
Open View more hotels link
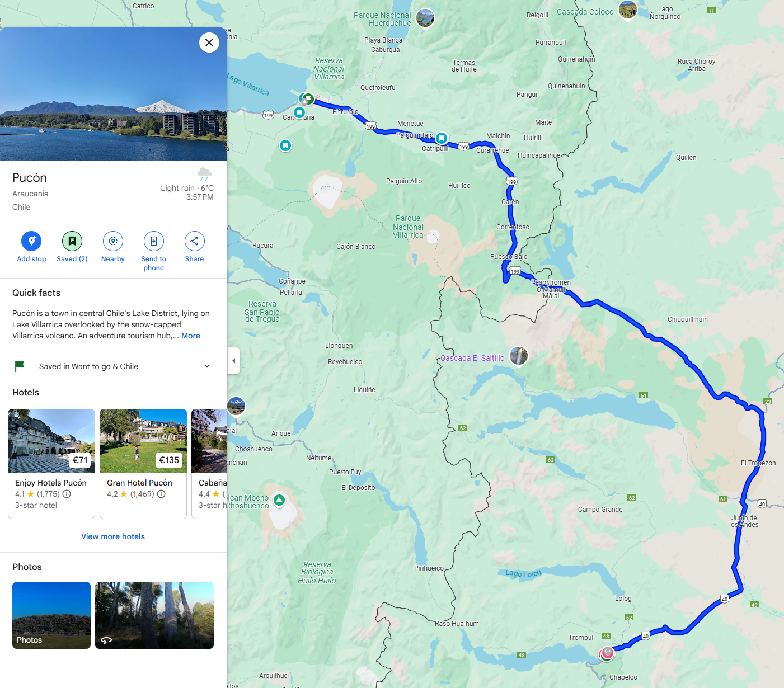[113, 536]
